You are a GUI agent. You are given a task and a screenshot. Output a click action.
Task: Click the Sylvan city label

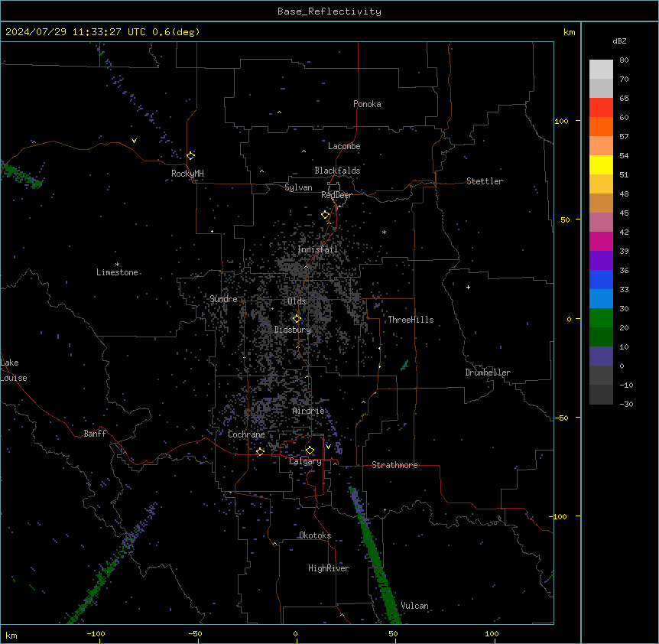(298, 187)
